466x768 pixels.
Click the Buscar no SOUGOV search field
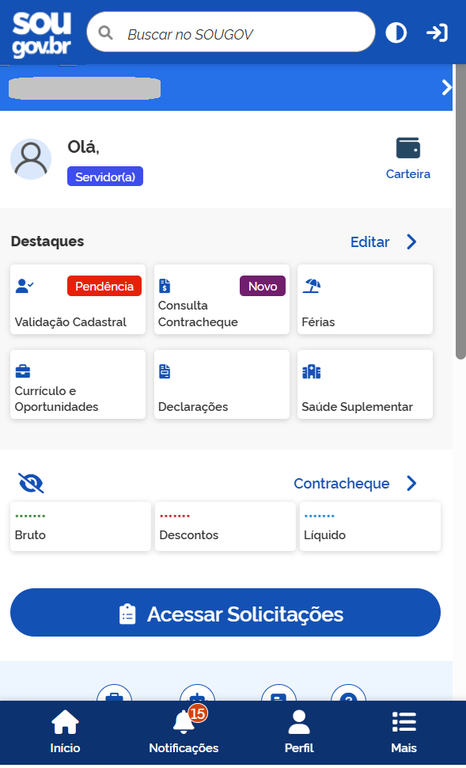coord(231,32)
